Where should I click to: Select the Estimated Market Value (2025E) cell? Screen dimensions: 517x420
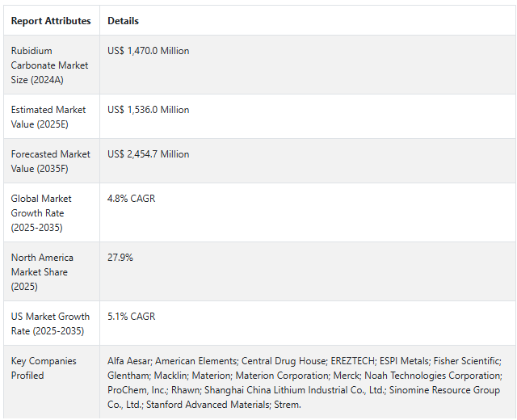click(49, 116)
